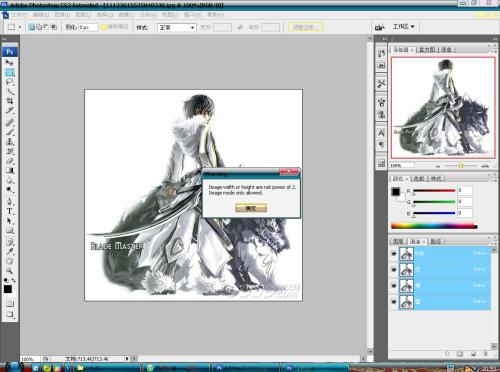Select the Eyedropper tool
Viewport: 500px width, 372px height.
9,251
